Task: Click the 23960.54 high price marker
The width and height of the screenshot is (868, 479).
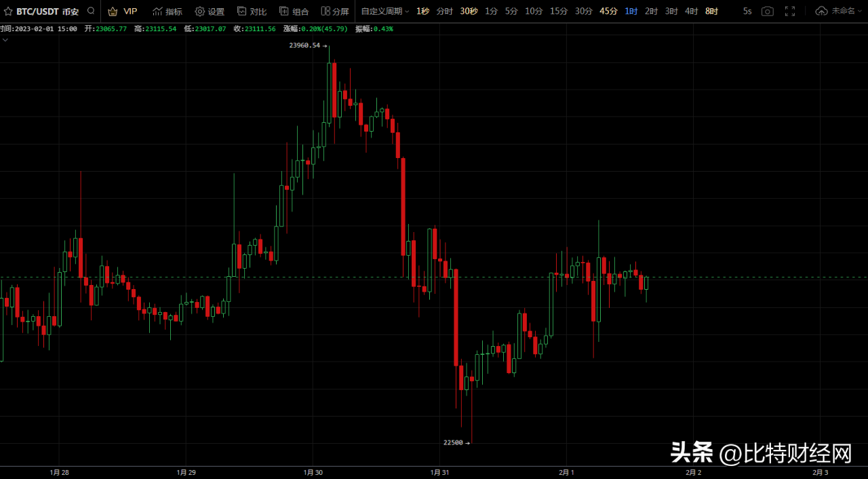Action: (x=304, y=45)
